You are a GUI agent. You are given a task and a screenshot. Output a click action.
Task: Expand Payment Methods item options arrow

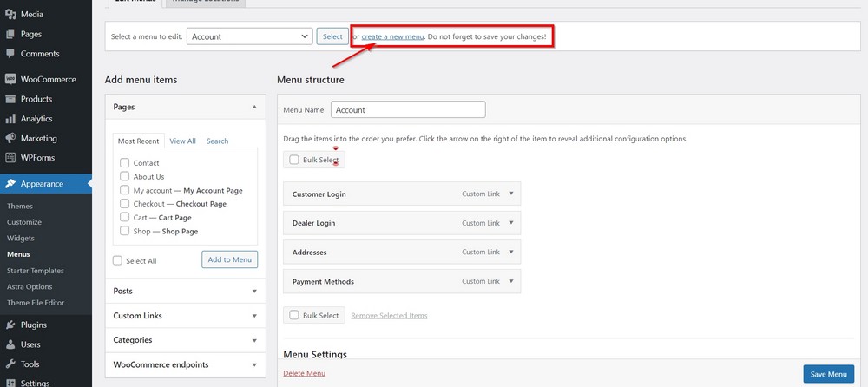(511, 281)
